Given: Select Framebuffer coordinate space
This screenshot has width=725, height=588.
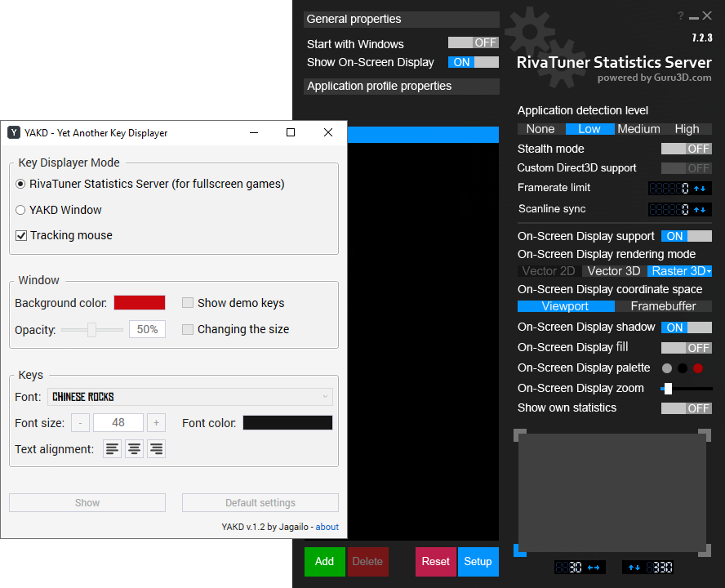Looking at the screenshot, I should click(663, 306).
